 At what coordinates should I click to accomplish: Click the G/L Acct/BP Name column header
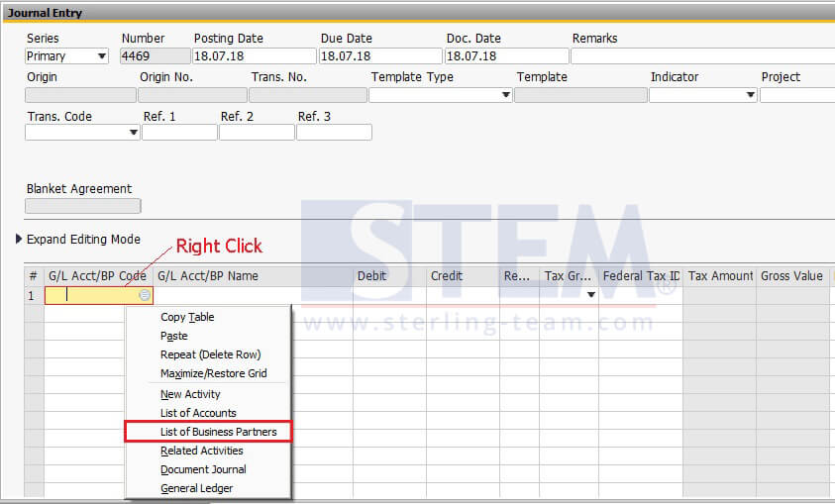(x=253, y=276)
